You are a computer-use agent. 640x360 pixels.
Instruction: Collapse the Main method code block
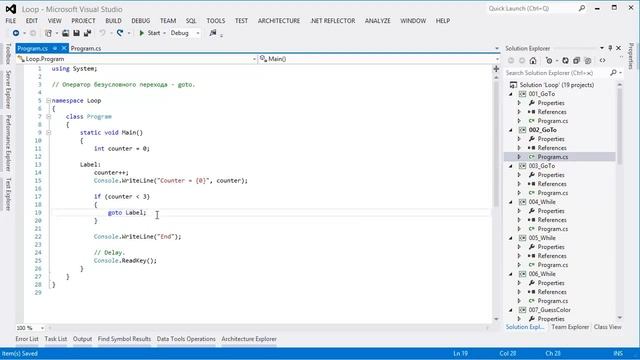click(x=49, y=132)
